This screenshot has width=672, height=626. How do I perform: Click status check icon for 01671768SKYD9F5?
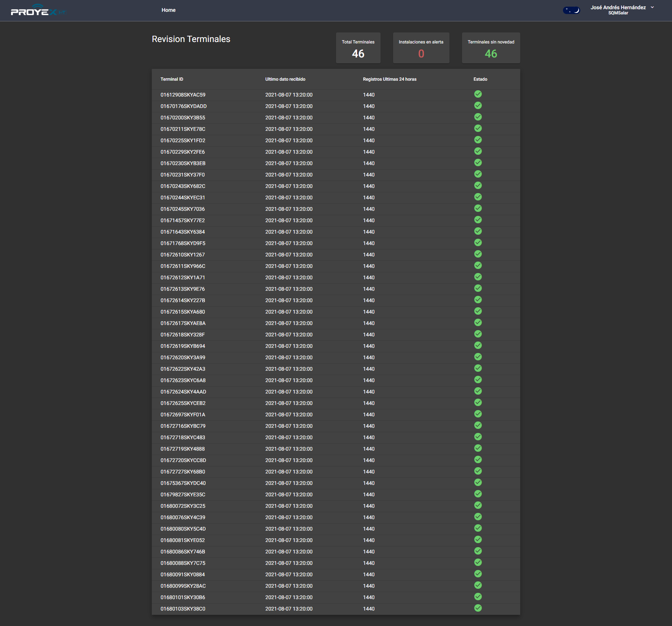coord(478,242)
